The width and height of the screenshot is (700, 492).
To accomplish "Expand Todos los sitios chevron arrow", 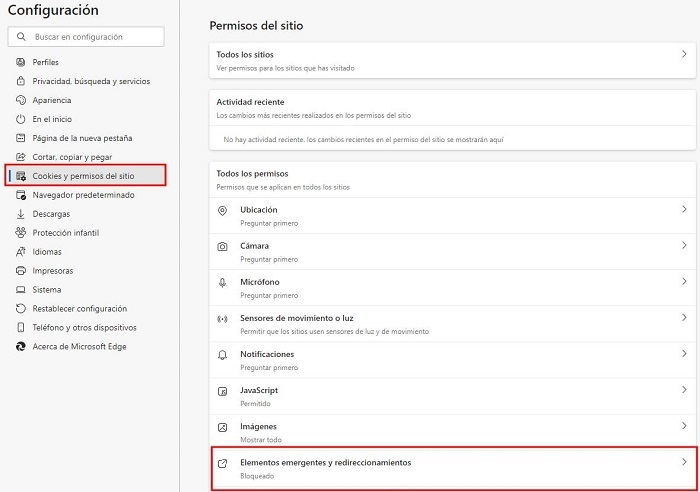I will [x=684, y=54].
